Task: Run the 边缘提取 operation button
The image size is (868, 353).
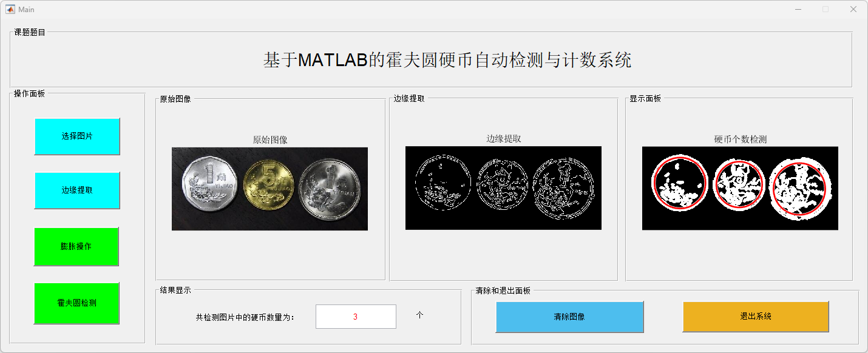Action: coord(77,190)
